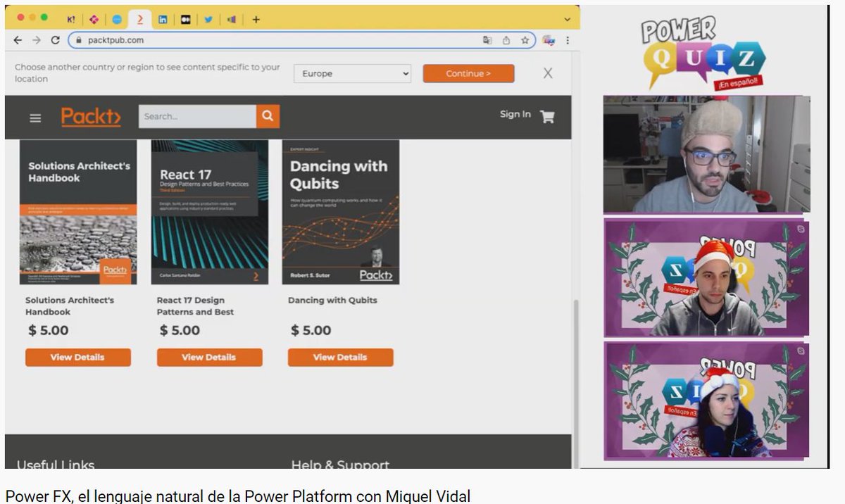The height and width of the screenshot is (504, 845).
Task: Click Solutions Architect's Handbook title link
Action: pos(70,306)
